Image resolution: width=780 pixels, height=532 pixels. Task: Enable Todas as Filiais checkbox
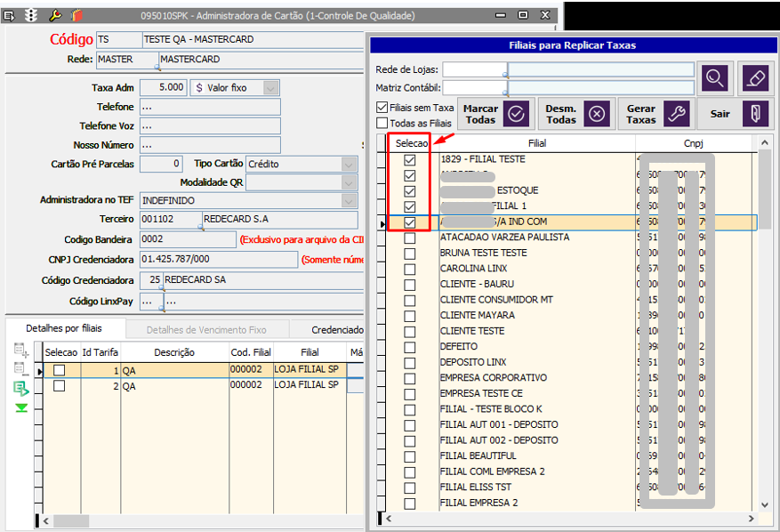coord(382,123)
